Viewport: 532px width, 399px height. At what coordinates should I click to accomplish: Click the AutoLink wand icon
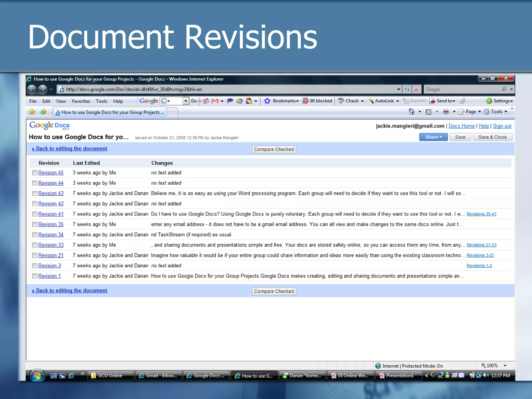tap(371, 101)
